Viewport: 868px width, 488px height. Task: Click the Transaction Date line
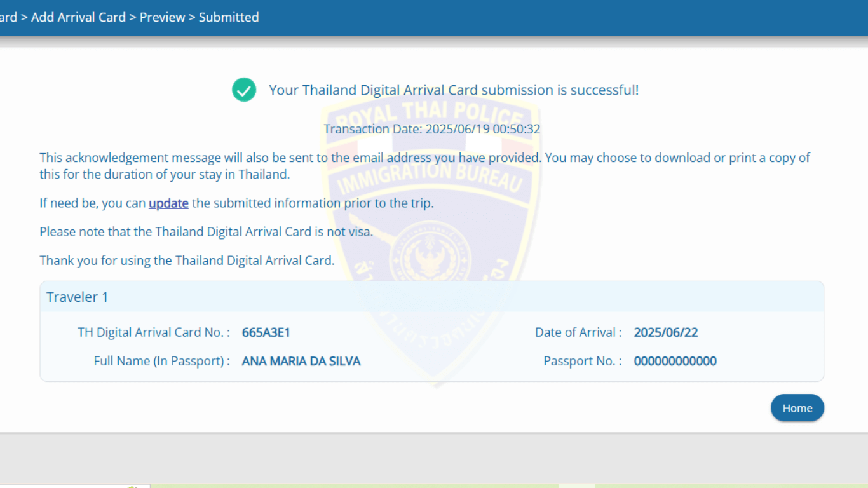(x=432, y=129)
